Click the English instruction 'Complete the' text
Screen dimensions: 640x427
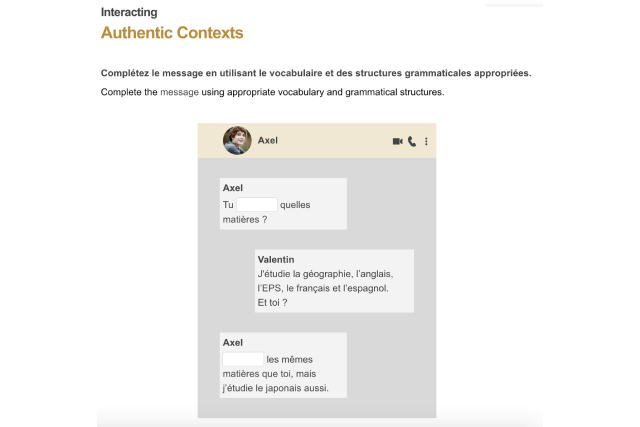[129, 92]
